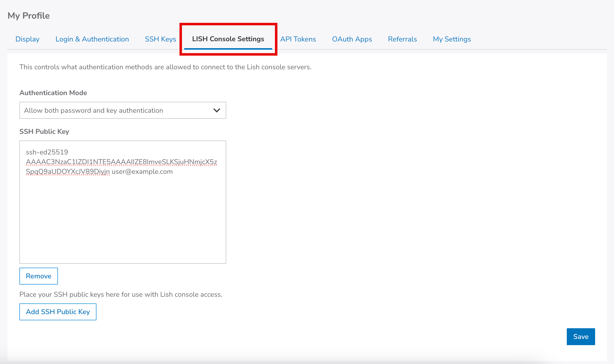Select LISH Console Settings tab
Screen dimensions: 614x364
click(228, 39)
